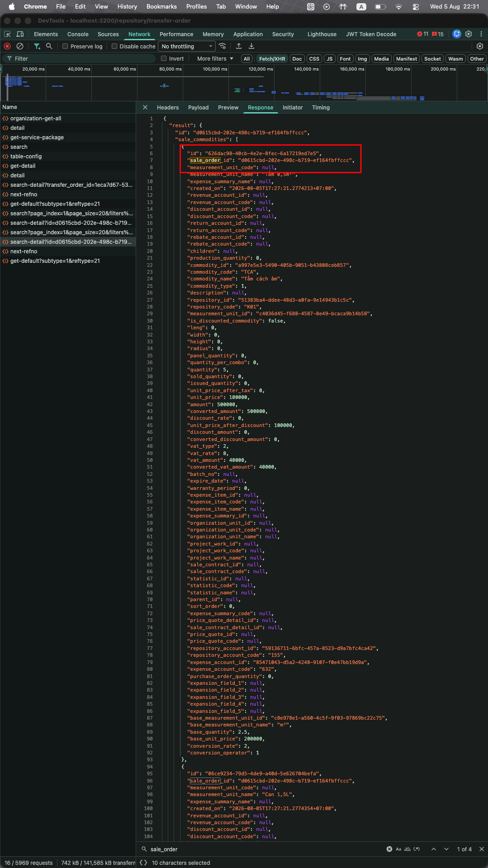488x868 pixels.
Task: Stop recording network log
Action: pos(7,46)
